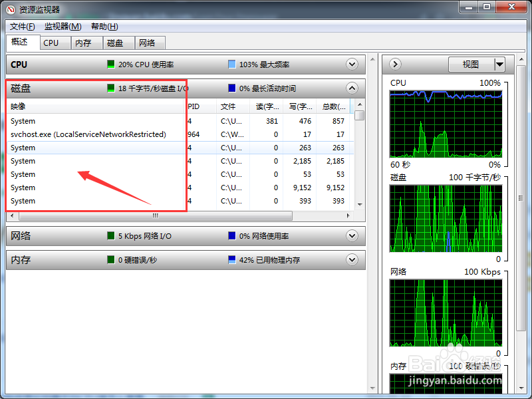Viewport: 532px width, 399px height.
Task: Click the 磁盘 activity graph
Action: coord(446,219)
